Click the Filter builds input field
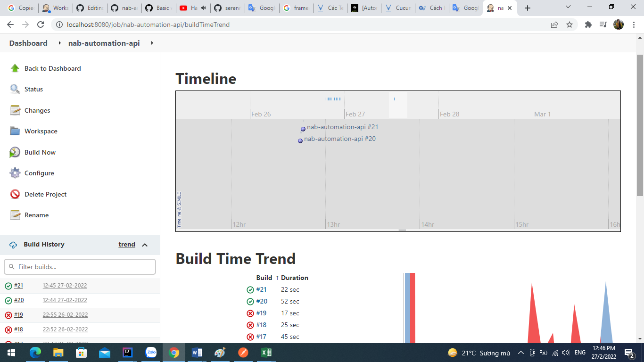Image resolution: width=644 pixels, height=362 pixels. (x=80, y=267)
